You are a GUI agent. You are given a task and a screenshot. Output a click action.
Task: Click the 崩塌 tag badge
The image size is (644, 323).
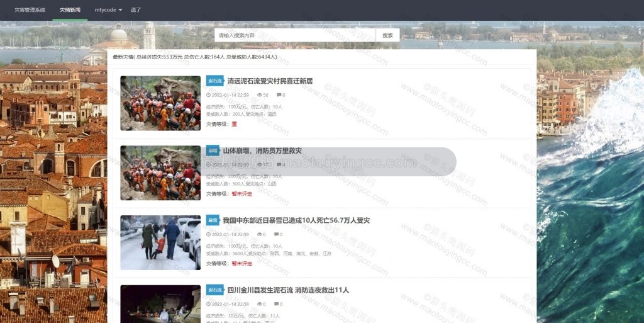click(x=213, y=151)
